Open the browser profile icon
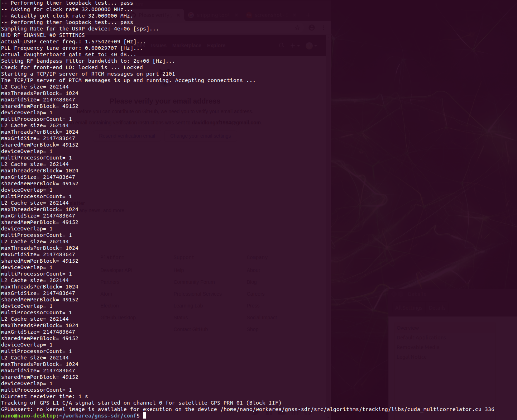The width and height of the screenshot is (517, 420). [311, 28]
